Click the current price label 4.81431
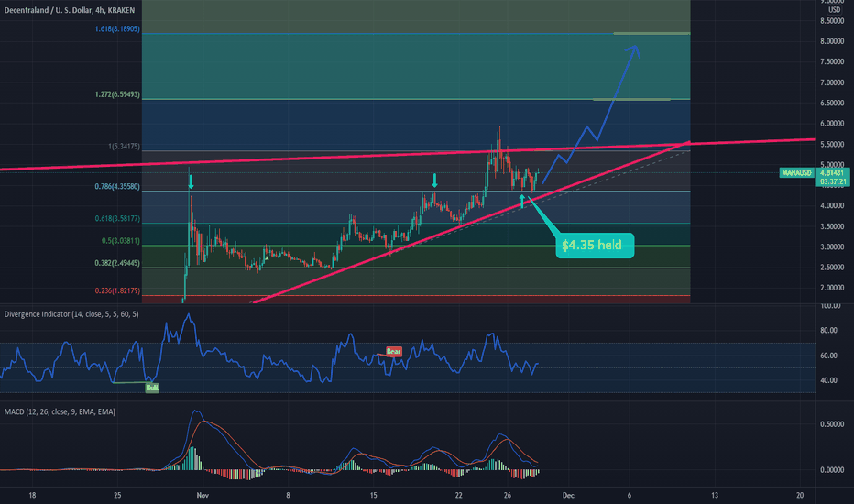The height and width of the screenshot is (504, 854). tap(832, 172)
